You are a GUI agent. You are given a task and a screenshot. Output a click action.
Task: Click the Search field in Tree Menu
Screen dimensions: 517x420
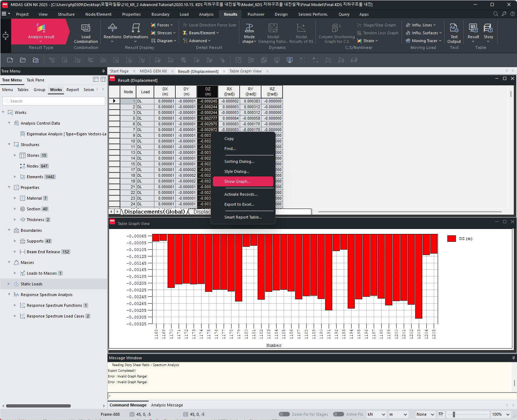(x=54, y=101)
